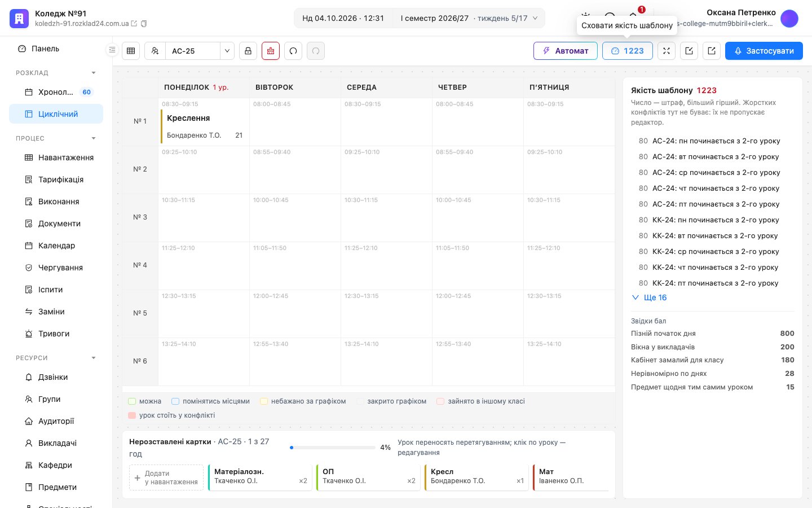Open the Хронол... schedule item in the sidebar
812x508 pixels.
(x=56, y=92)
